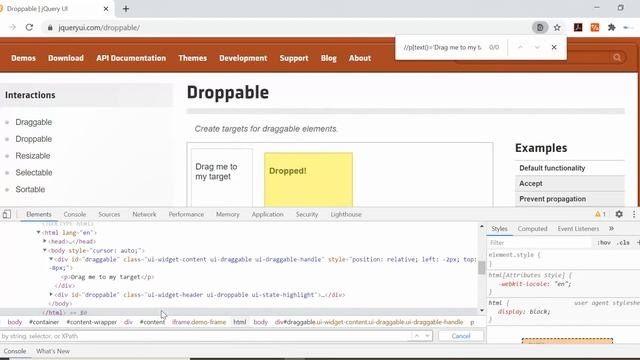Open Draggable in Interactions list
640x360 pixels.
tap(33, 122)
